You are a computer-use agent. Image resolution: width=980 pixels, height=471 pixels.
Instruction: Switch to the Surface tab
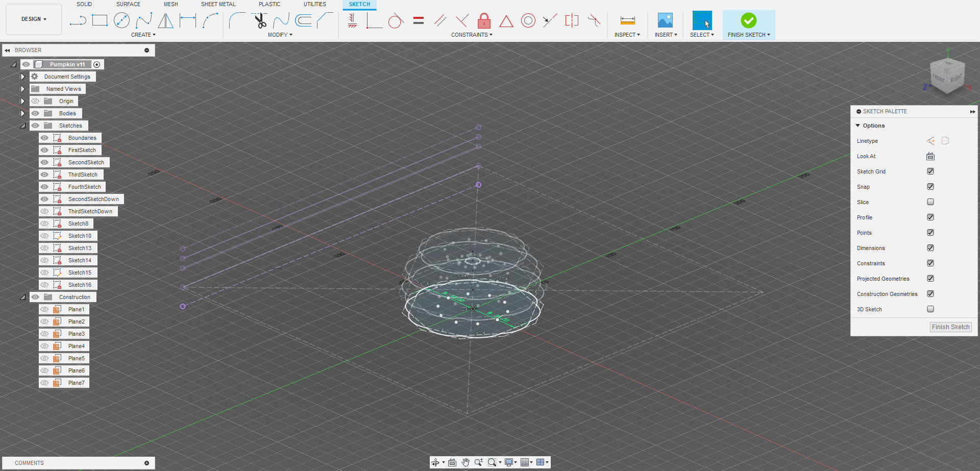point(128,4)
